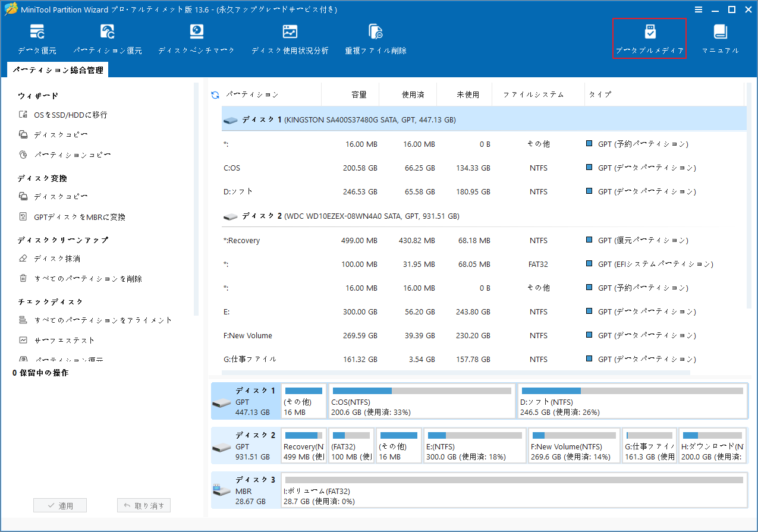
Task: Select C:OS(NTFS) bar in the disk map
Action: coord(422,401)
